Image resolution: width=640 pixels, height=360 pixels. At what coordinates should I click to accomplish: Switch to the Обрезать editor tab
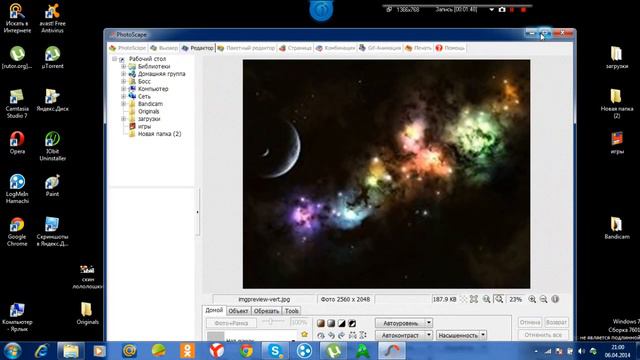266,311
